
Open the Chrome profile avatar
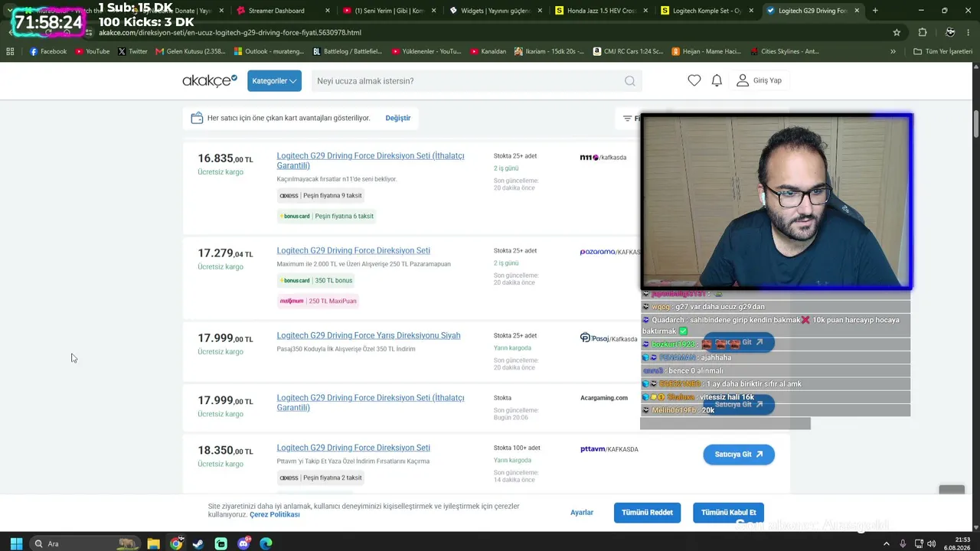[950, 33]
